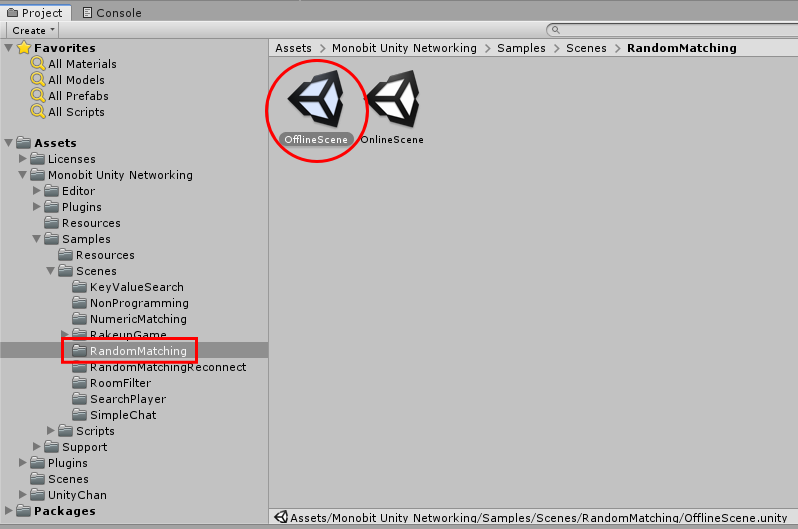Select the UnityChan folder
Screen dimensions: 798x529
coord(69,495)
